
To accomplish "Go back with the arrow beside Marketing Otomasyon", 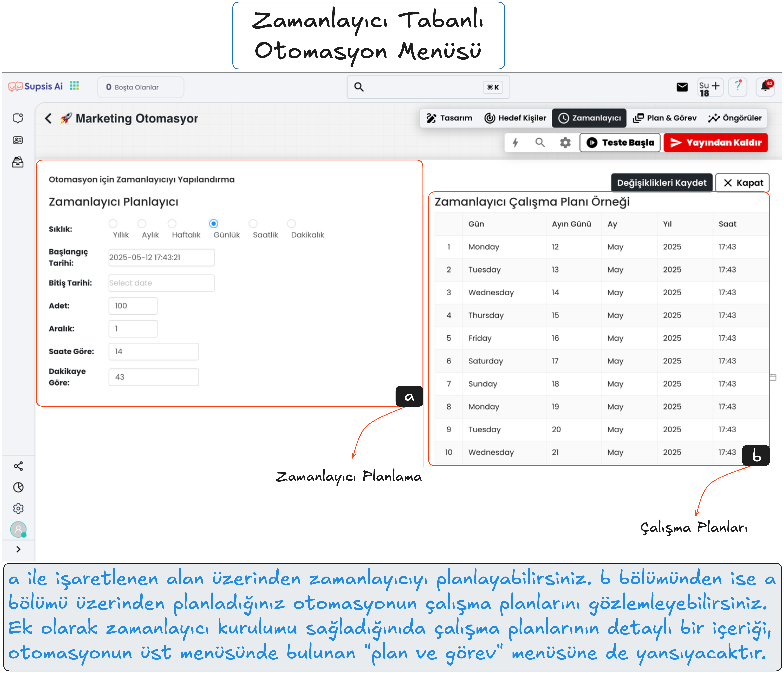I will pyautogui.click(x=48, y=118).
